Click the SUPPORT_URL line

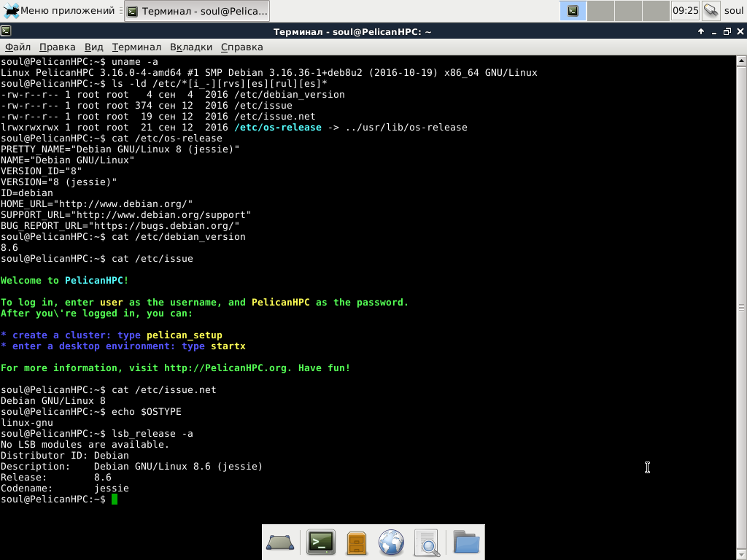pyautogui.click(x=125, y=215)
